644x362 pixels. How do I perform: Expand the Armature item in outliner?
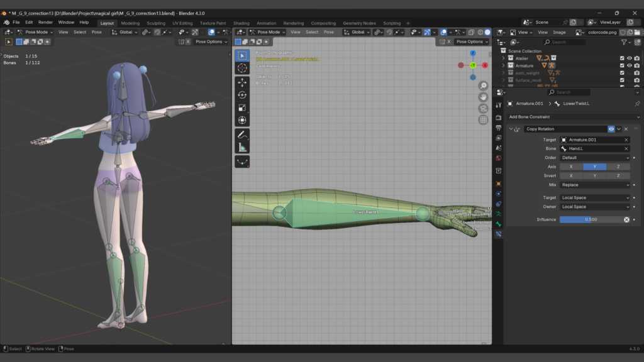(503, 65)
